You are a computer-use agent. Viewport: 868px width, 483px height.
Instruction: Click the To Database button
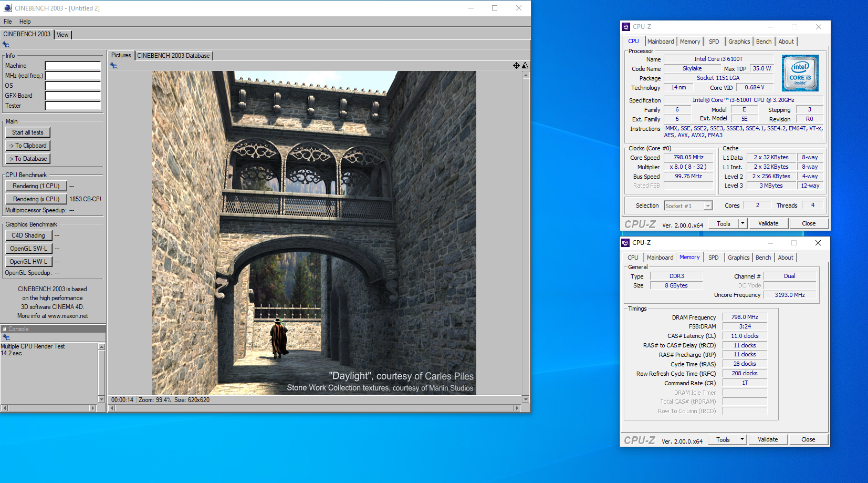(x=28, y=159)
